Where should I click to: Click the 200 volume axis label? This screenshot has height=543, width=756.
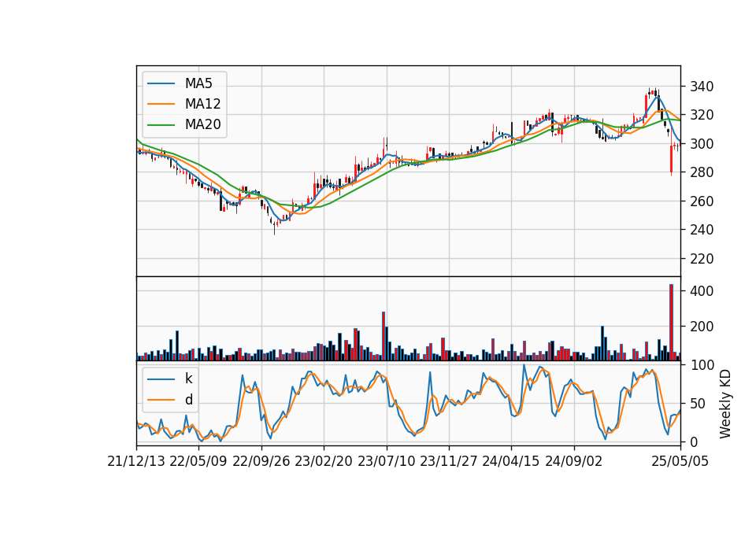[702, 327]
